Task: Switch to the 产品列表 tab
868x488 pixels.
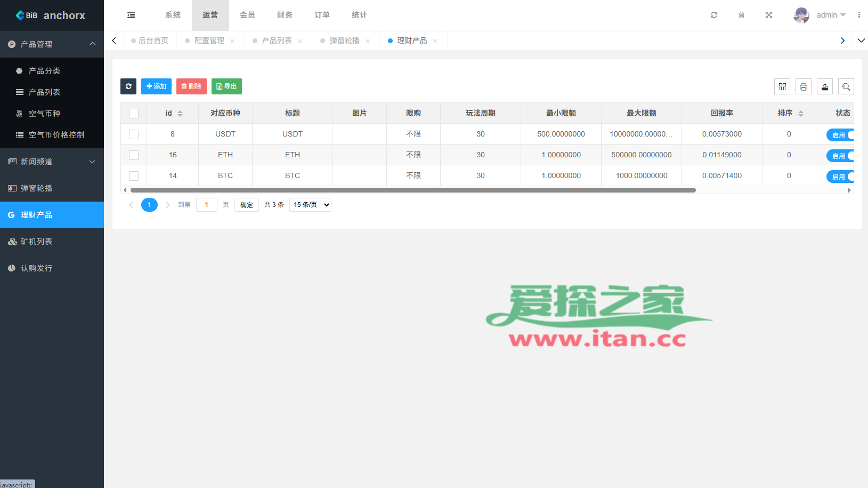Action: click(277, 41)
